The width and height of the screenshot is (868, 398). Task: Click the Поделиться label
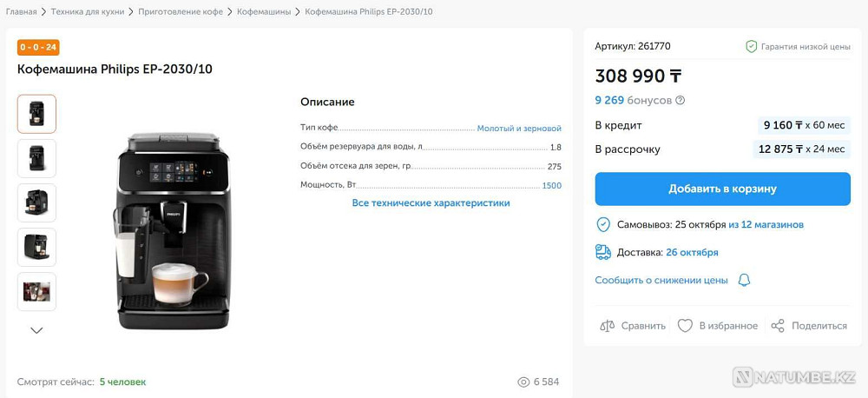[819, 326]
